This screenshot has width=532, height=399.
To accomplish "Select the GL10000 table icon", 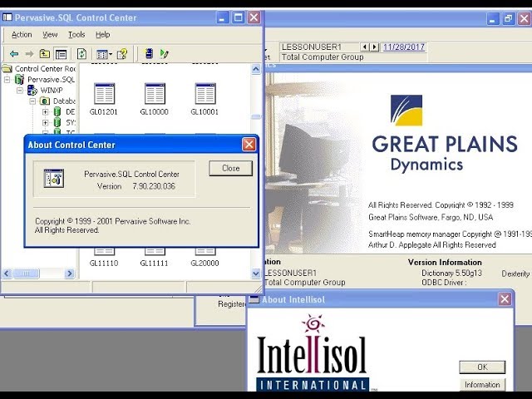I will 155,93.
